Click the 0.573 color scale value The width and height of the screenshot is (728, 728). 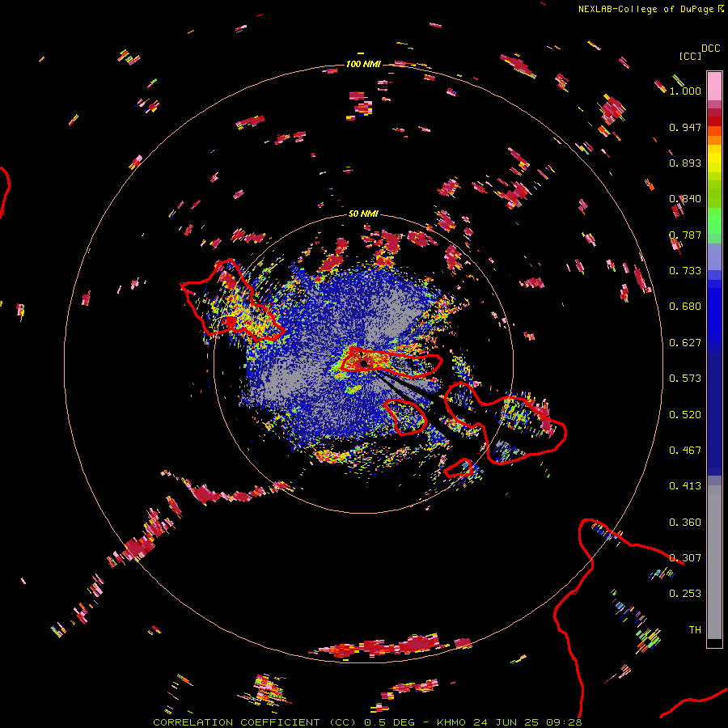click(x=685, y=378)
